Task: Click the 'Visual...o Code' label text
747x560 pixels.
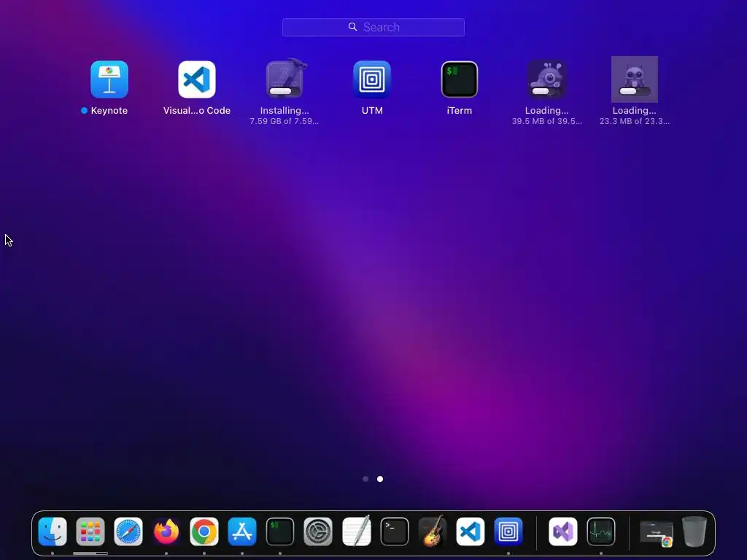Action: pyautogui.click(x=197, y=111)
